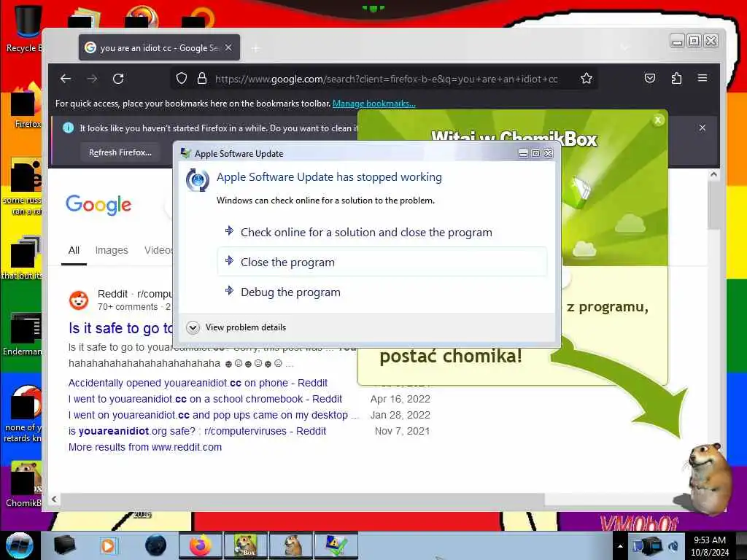Image resolution: width=747 pixels, height=560 pixels.
Task: Reload the page in Firefox
Action: point(118,79)
